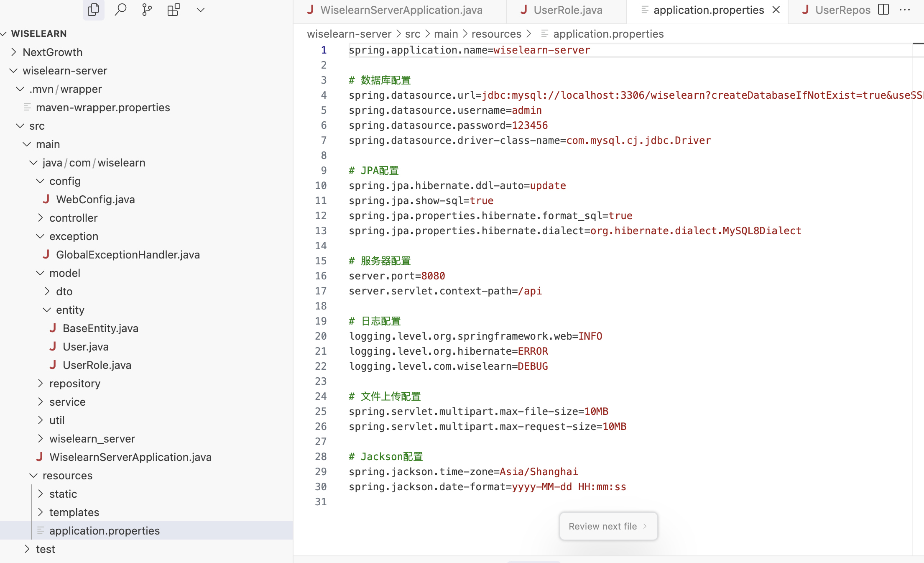The height and width of the screenshot is (563, 924).
Task: Switch to UserRepos tab
Action: click(x=832, y=10)
